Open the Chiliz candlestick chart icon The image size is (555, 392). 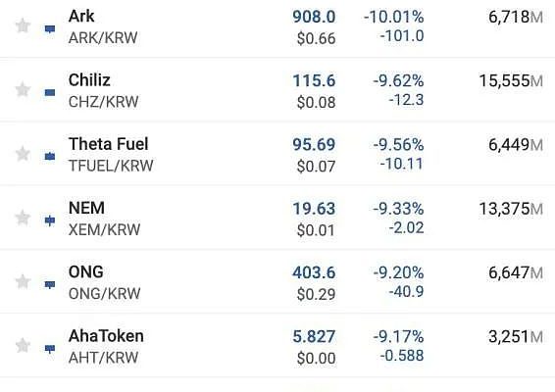click(x=50, y=93)
